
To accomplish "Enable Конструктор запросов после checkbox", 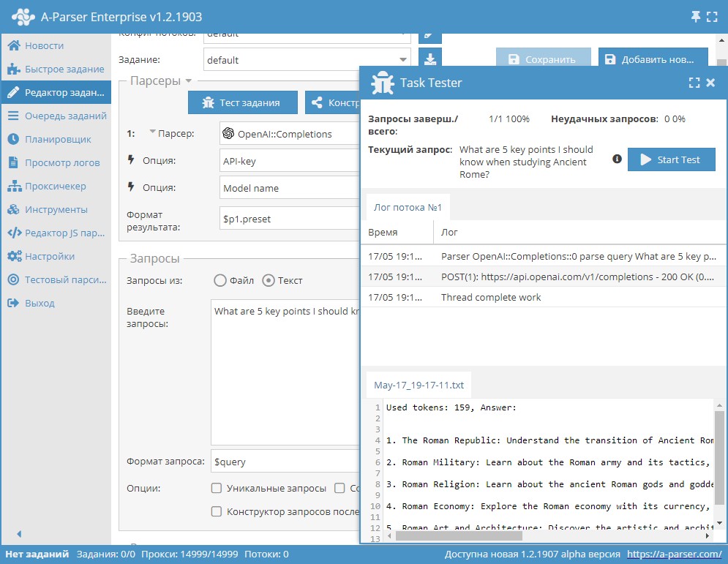I will tap(217, 511).
